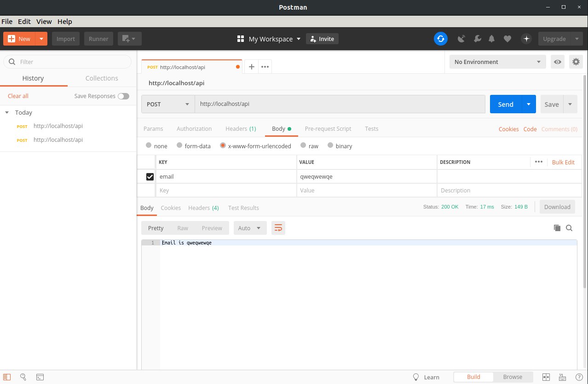Image resolution: width=588 pixels, height=384 pixels.
Task: Click the workspace grid icon
Action: pyautogui.click(x=240, y=39)
